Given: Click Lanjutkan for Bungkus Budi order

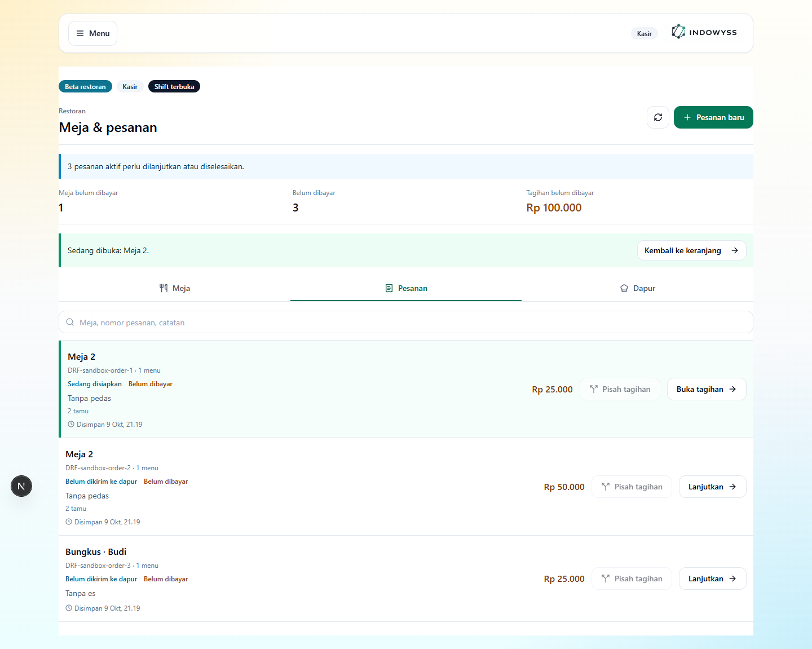Looking at the screenshot, I should (712, 579).
